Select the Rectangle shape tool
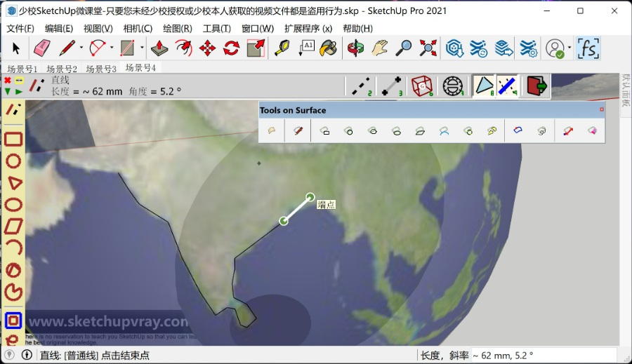 127,48
